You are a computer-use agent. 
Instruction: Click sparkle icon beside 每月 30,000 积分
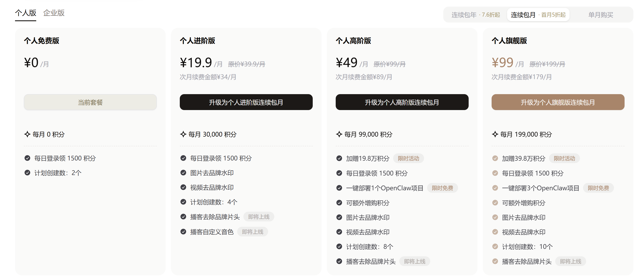coord(183,134)
